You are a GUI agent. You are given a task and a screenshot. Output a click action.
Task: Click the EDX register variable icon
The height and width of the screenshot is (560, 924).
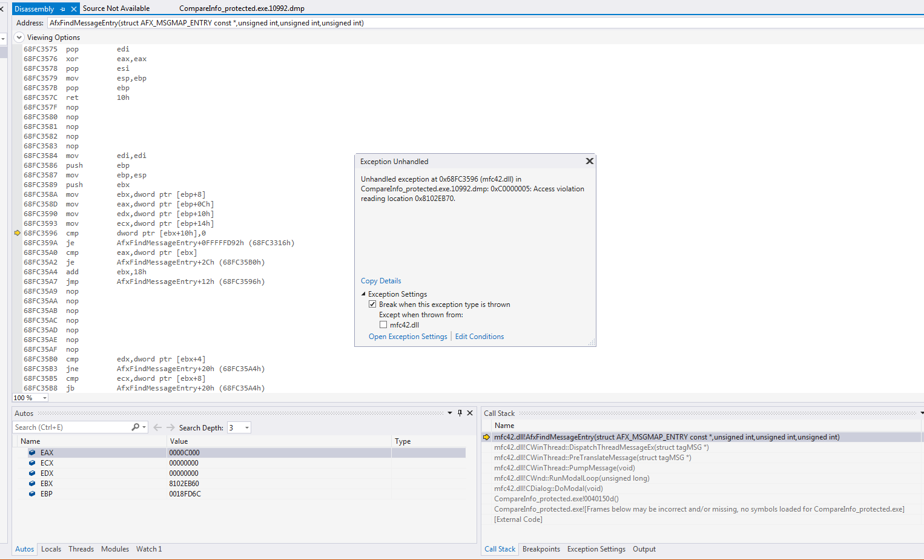(x=32, y=473)
